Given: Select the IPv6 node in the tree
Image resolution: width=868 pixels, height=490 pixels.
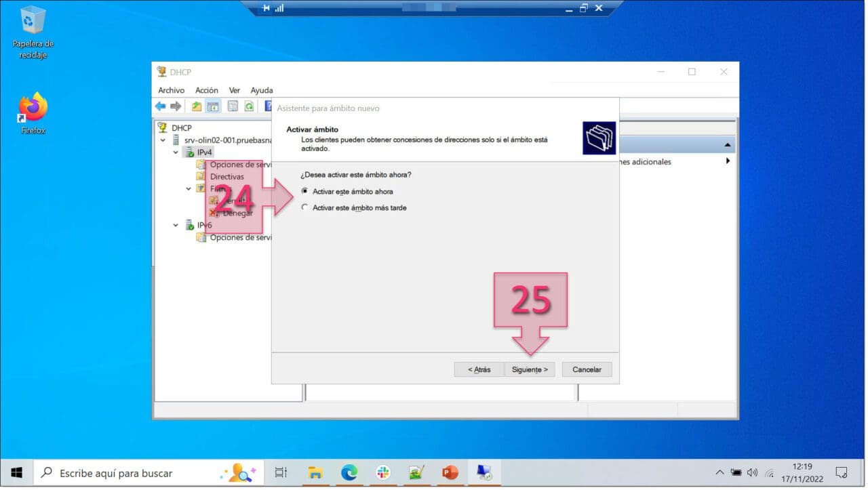Looking at the screenshot, I should (x=204, y=225).
